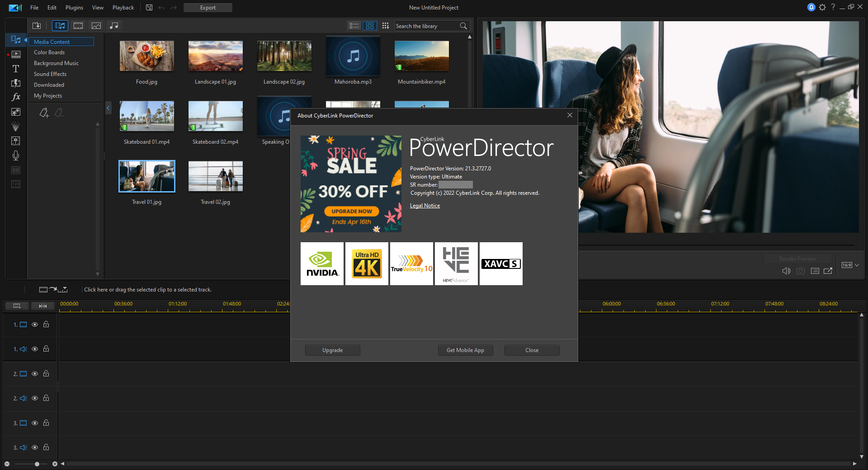Click the Search the library field
Viewport: 868px width, 470px height.
(427, 26)
